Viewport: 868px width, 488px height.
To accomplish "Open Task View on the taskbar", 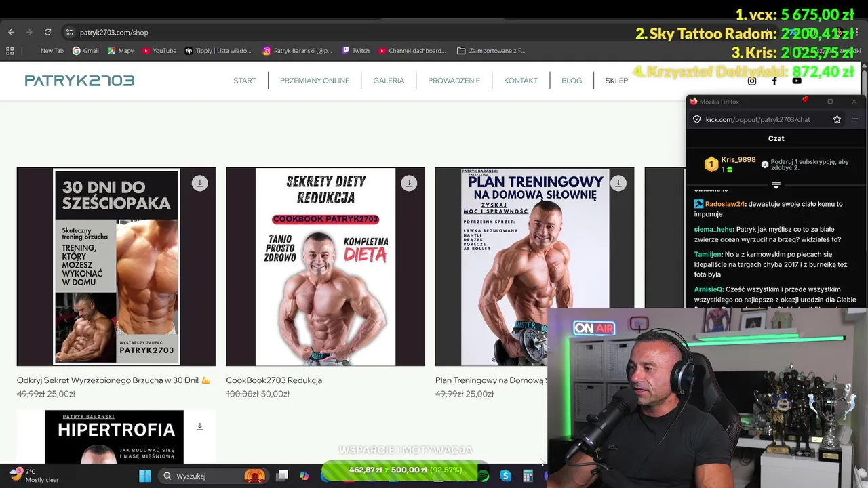I will pos(283,476).
